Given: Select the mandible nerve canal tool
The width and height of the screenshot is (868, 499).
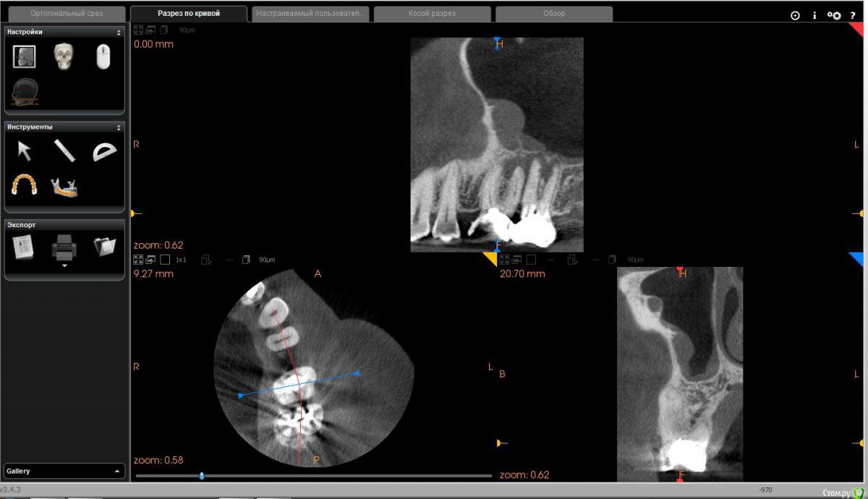Looking at the screenshot, I should tap(64, 187).
